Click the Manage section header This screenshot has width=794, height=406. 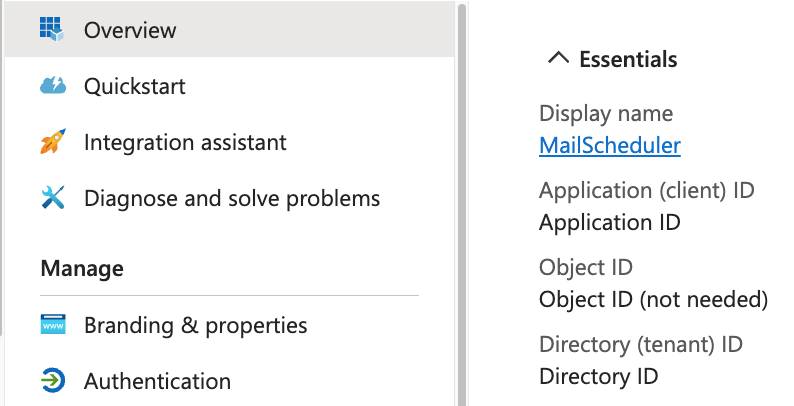click(x=82, y=268)
